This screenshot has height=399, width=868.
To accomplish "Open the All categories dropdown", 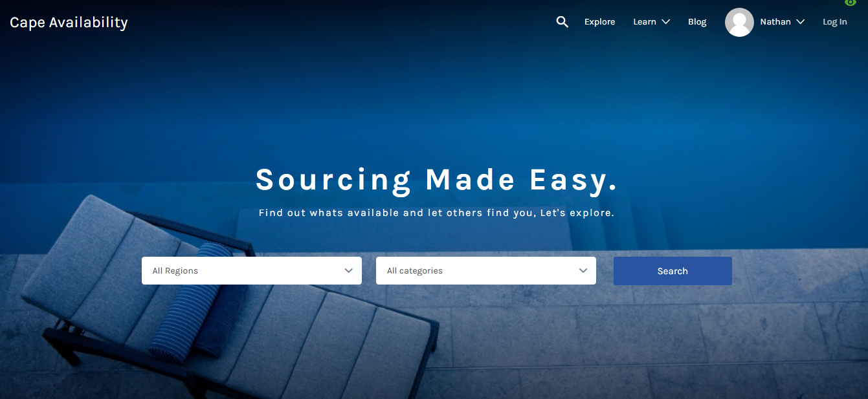I will pyautogui.click(x=486, y=271).
